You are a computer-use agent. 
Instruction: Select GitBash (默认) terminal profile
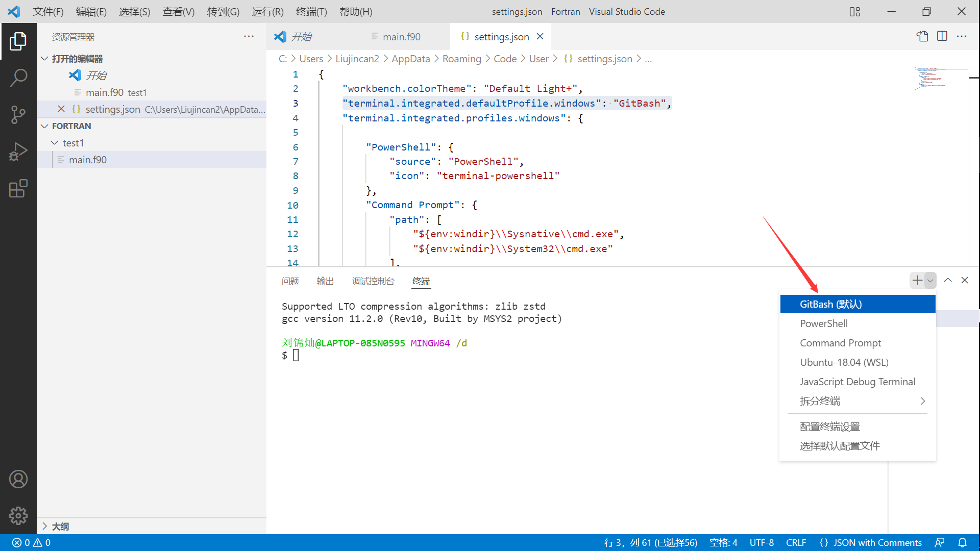[857, 304]
